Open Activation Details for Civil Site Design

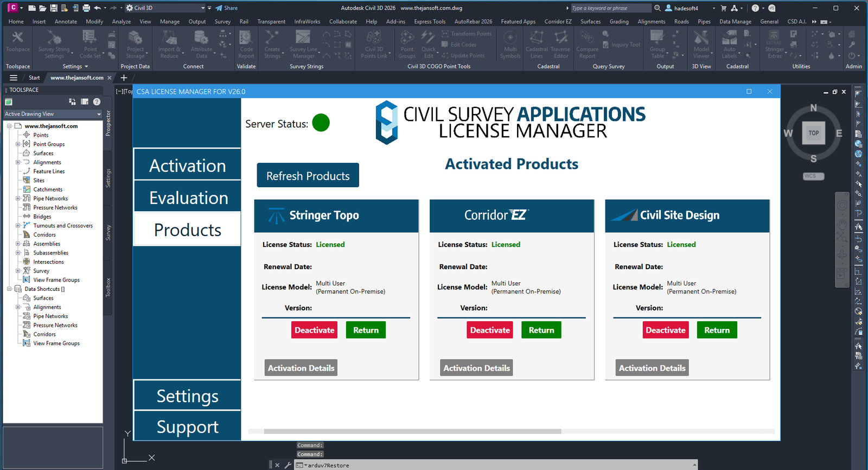coord(652,368)
